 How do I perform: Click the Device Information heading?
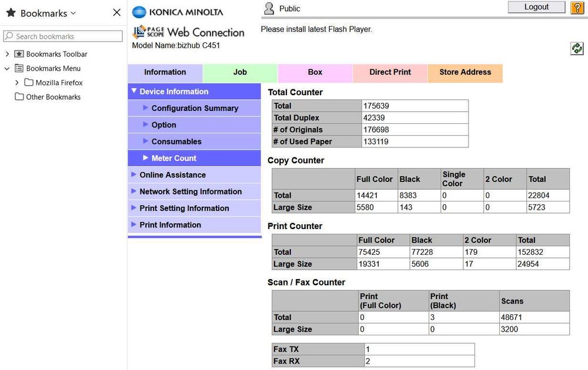(x=194, y=92)
